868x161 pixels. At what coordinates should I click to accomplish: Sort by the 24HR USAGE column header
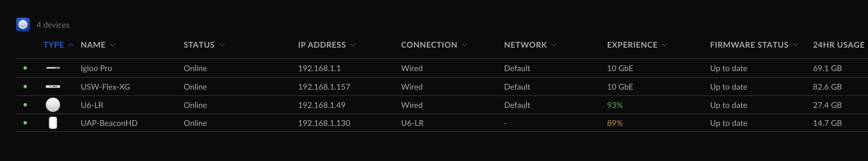click(838, 45)
